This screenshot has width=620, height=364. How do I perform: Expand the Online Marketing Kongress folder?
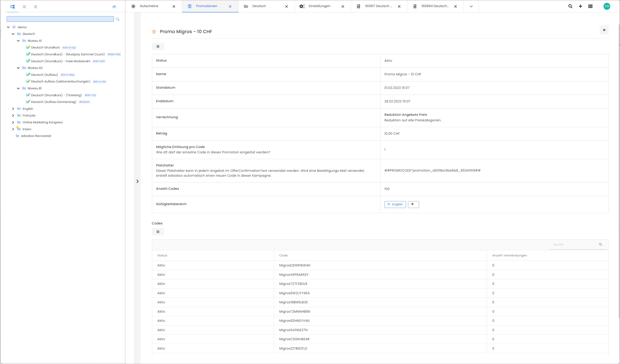click(x=13, y=122)
